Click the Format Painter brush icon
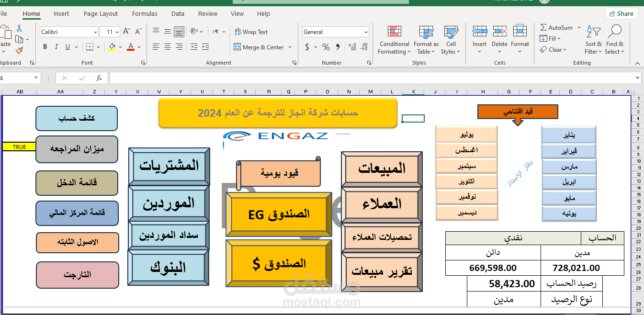This screenshot has height=315, width=644. [x=19, y=50]
